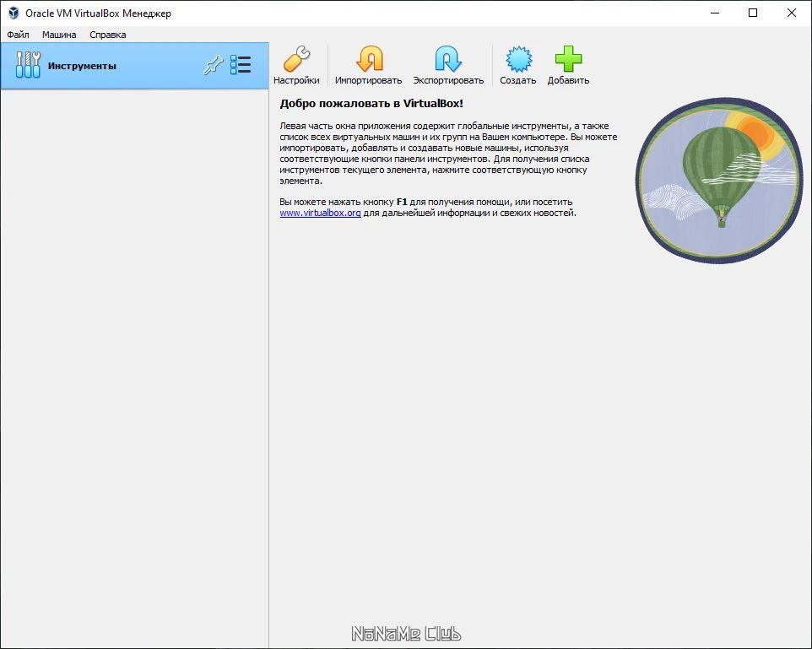Open the Настройки (preferences) wrench icon
The width and height of the screenshot is (812, 649).
pyautogui.click(x=296, y=60)
